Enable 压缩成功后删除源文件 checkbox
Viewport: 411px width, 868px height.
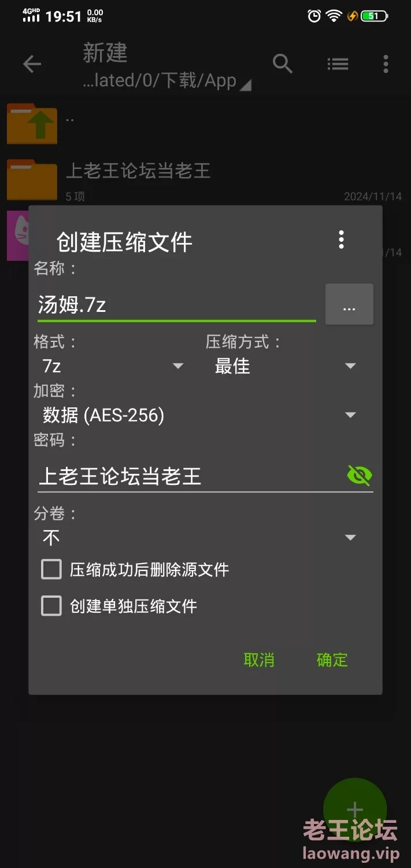click(51, 569)
